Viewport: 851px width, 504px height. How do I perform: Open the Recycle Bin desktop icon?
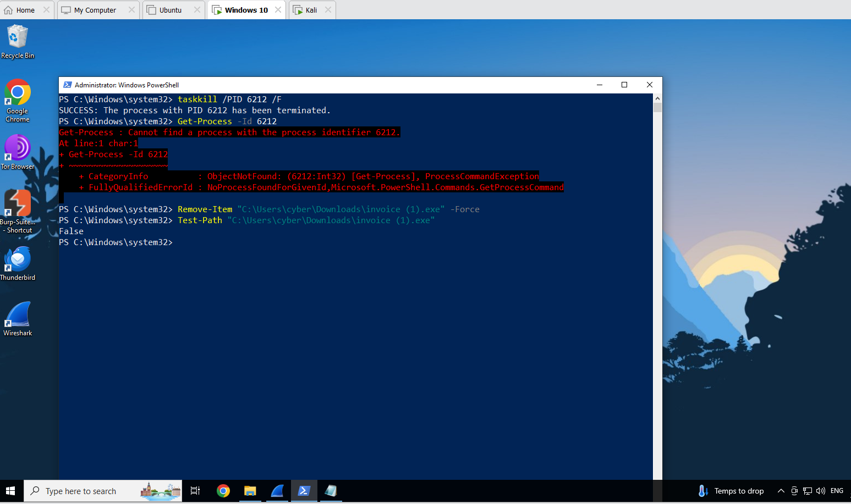point(18,42)
